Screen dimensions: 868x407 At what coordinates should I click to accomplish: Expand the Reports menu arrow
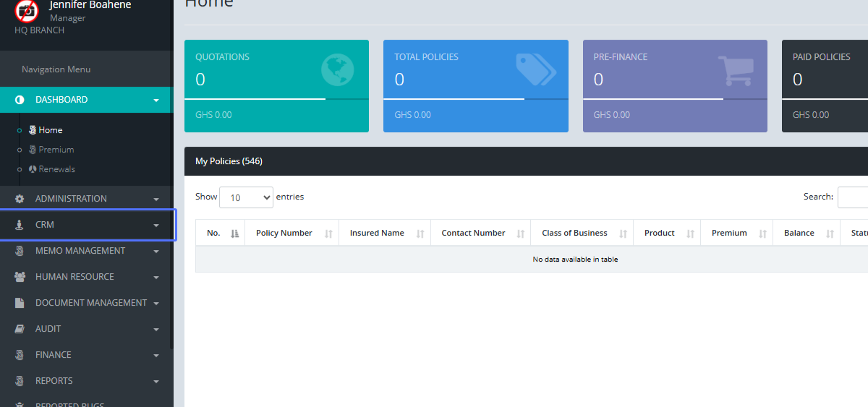click(x=156, y=382)
